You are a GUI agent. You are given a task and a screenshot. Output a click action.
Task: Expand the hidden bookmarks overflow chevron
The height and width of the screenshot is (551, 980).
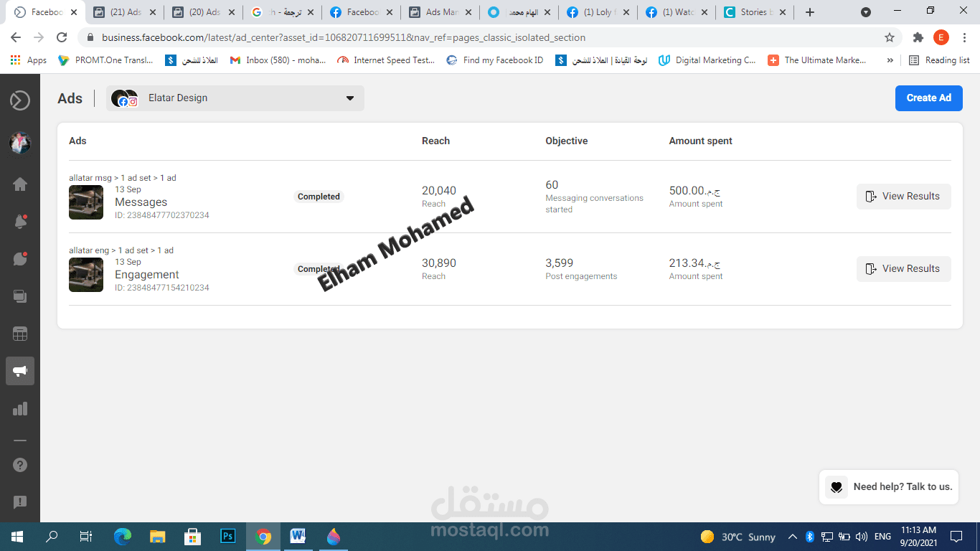890,60
